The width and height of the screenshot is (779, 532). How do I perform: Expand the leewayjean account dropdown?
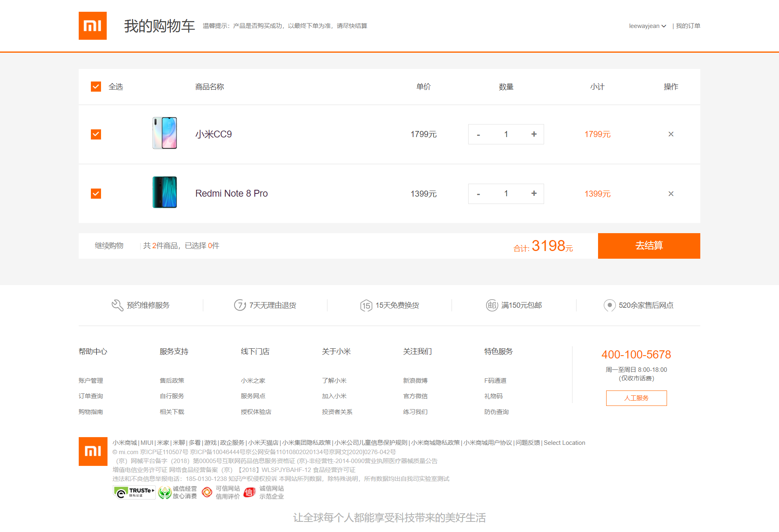pos(648,26)
